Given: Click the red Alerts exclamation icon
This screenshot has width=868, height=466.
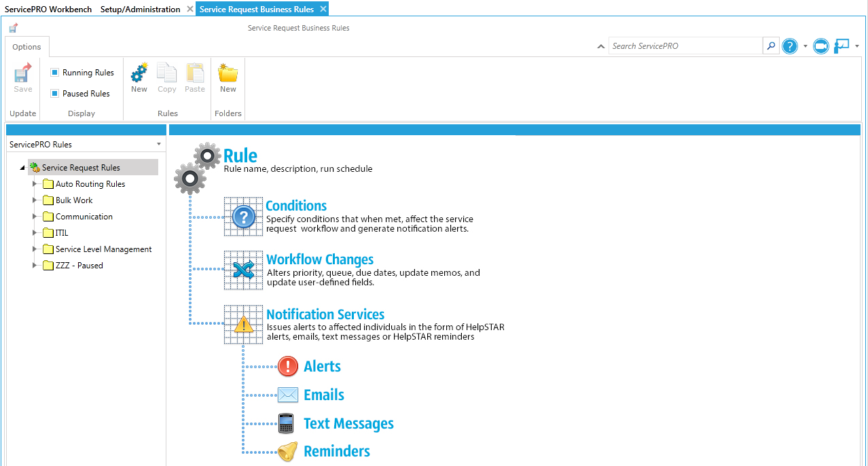Looking at the screenshot, I should tap(288, 366).
